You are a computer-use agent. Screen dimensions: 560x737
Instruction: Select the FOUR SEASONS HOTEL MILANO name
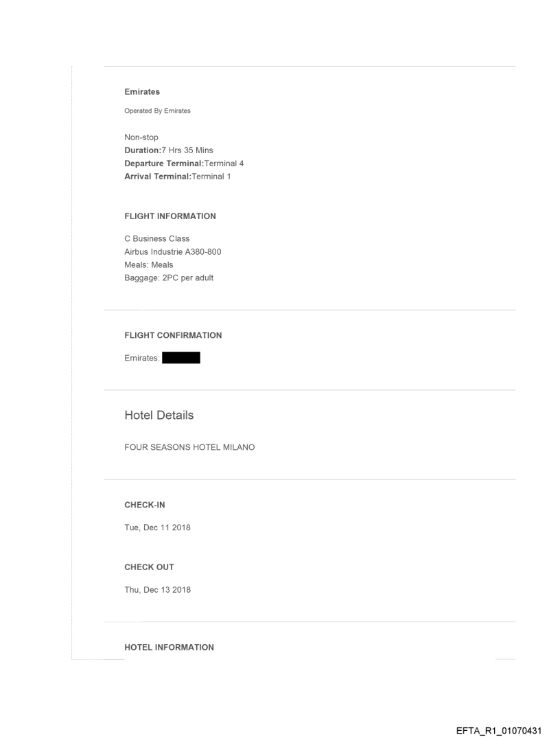coord(189,448)
